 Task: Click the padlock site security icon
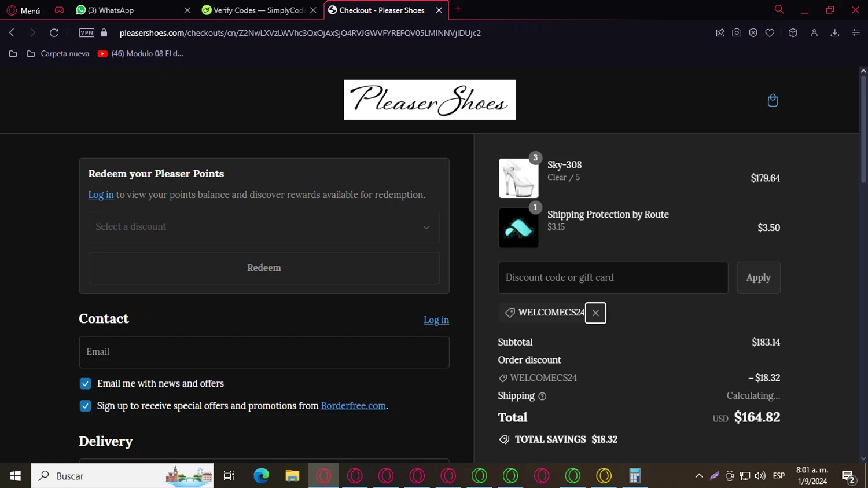coord(104,33)
